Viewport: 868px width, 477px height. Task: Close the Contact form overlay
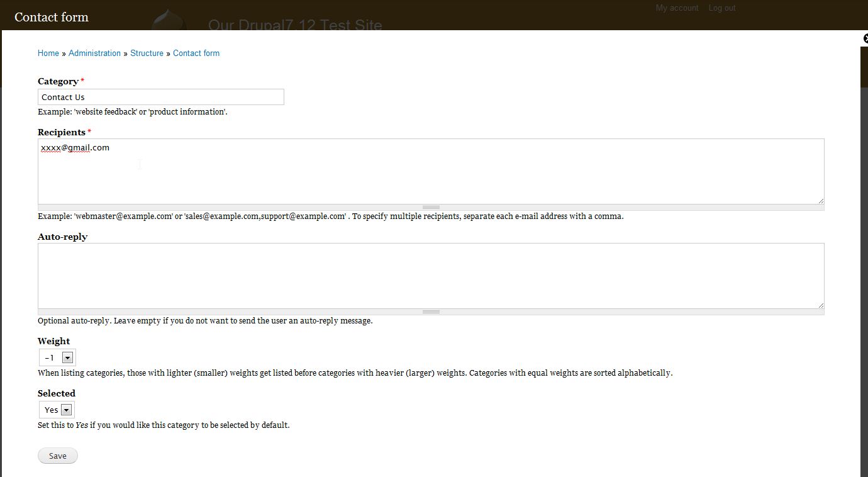pyautogui.click(x=865, y=38)
